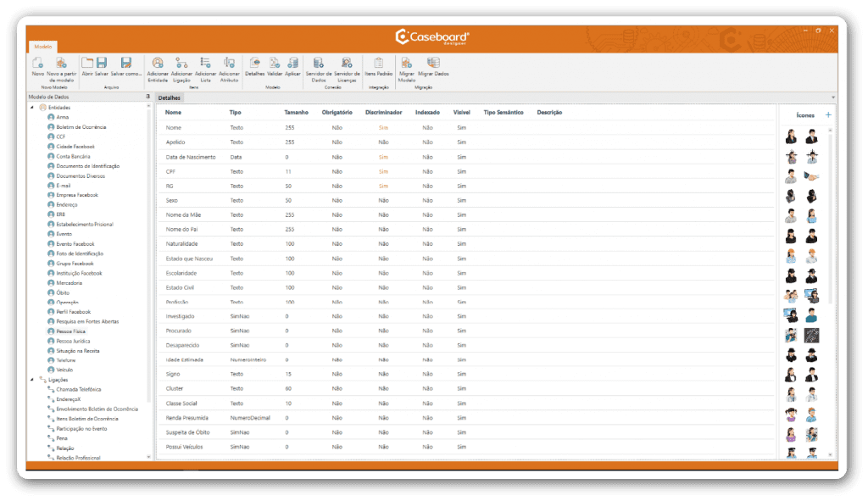Sort by the Tipo column header
868x501 pixels.
click(236, 113)
